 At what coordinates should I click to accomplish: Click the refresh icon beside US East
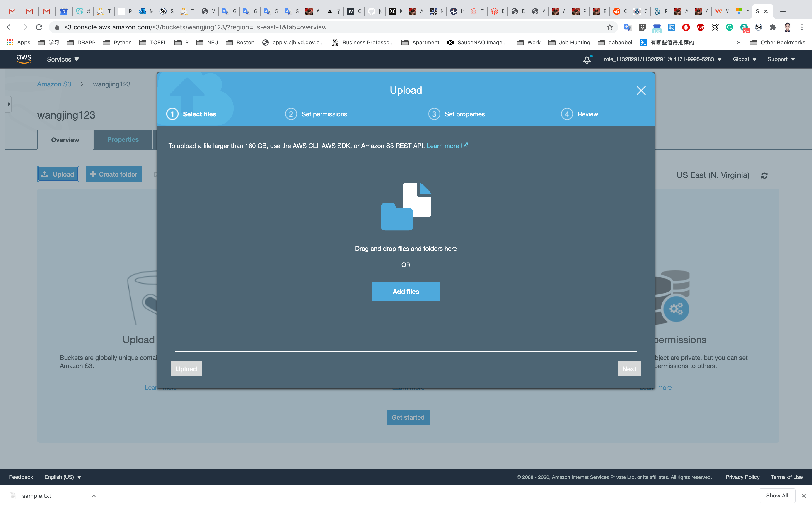[x=764, y=175]
